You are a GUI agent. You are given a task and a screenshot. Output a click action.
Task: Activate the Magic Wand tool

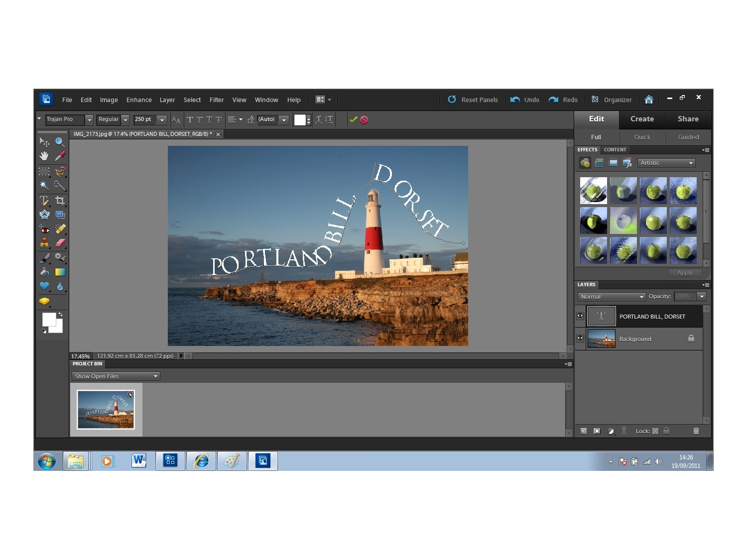pos(44,186)
